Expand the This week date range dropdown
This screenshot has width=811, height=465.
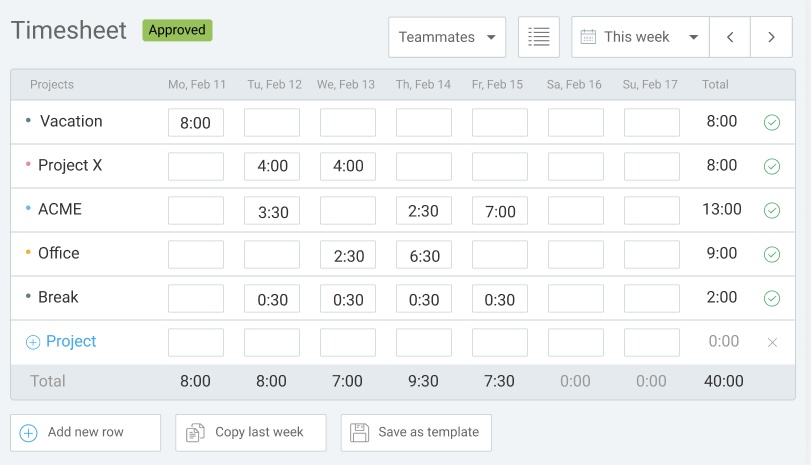[640, 37]
